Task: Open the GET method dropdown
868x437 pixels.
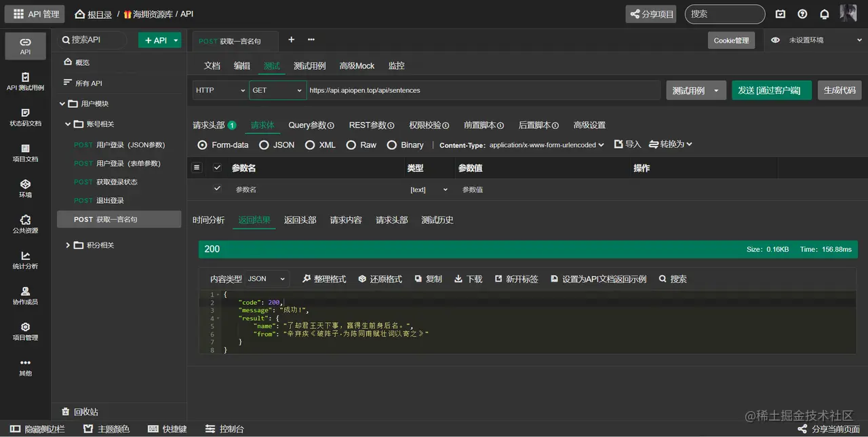Action: (278, 90)
